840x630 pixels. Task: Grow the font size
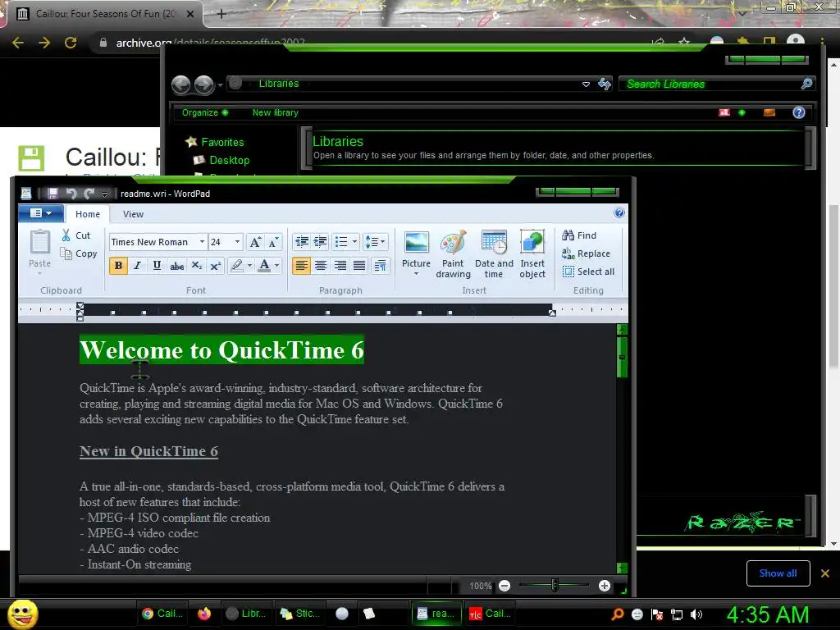click(x=256, y=242)
